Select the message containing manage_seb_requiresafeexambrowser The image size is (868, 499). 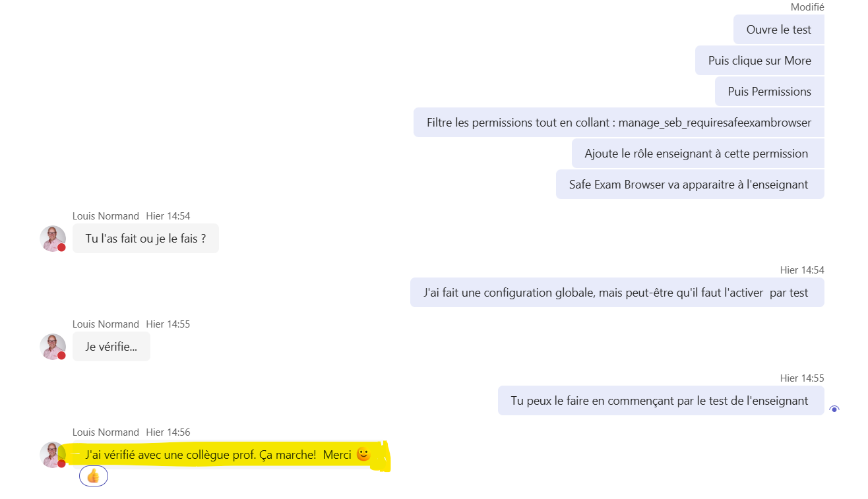[618, 123]
